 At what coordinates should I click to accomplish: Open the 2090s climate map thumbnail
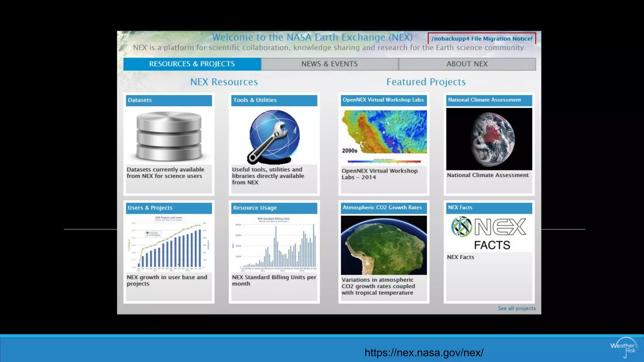click(x=384, y=135)
